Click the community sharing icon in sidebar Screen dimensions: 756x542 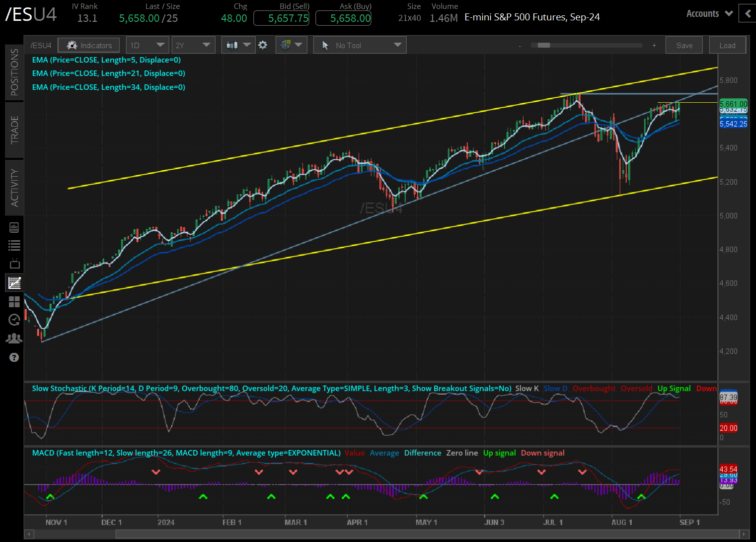(x=14, y=338)
